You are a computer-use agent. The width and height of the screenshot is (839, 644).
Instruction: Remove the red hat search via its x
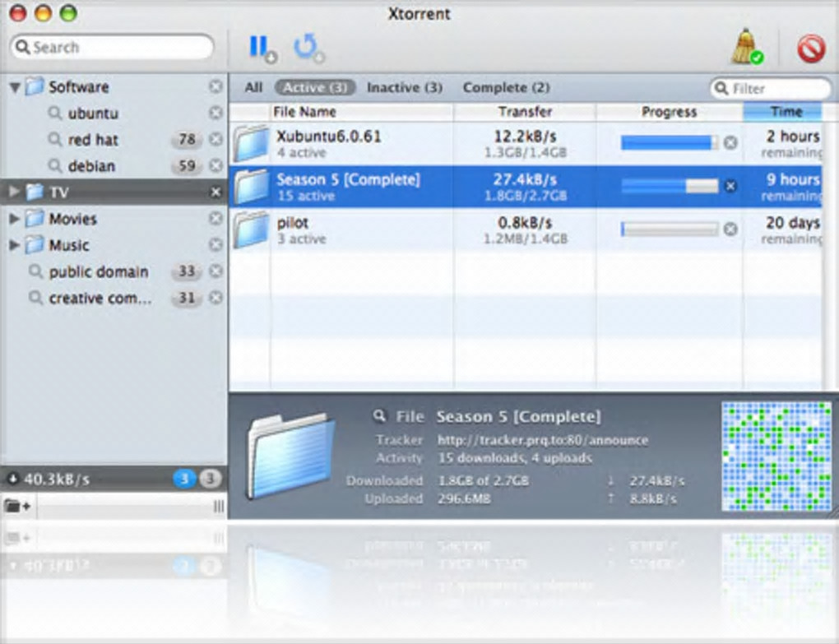tap(216, 139)
